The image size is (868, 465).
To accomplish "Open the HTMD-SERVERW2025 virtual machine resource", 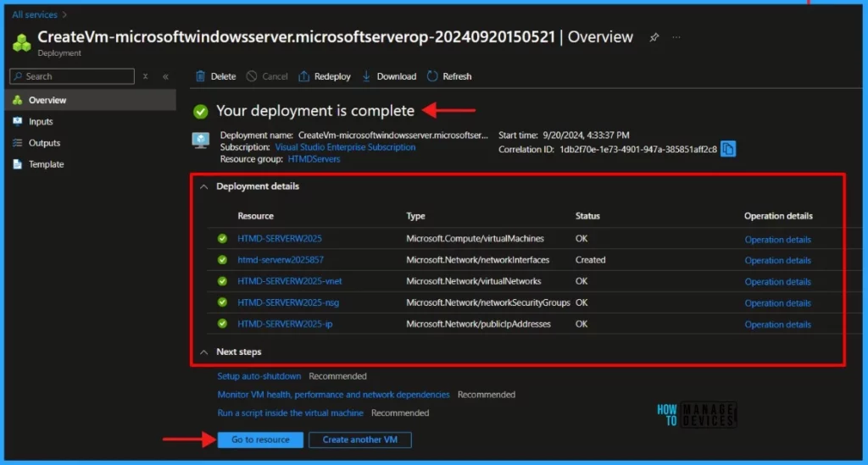I will point(280,238).
